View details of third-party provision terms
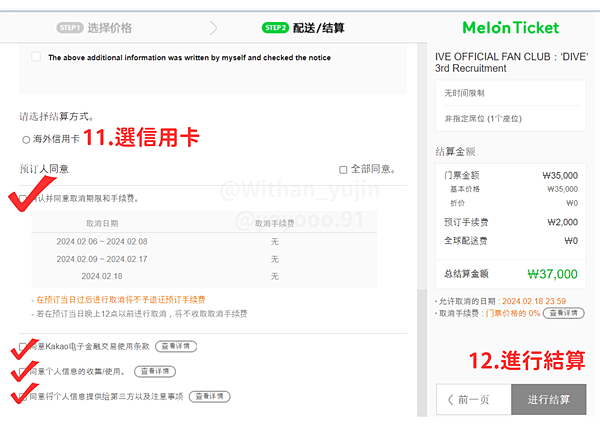The image size is (600, 425). 210,396
